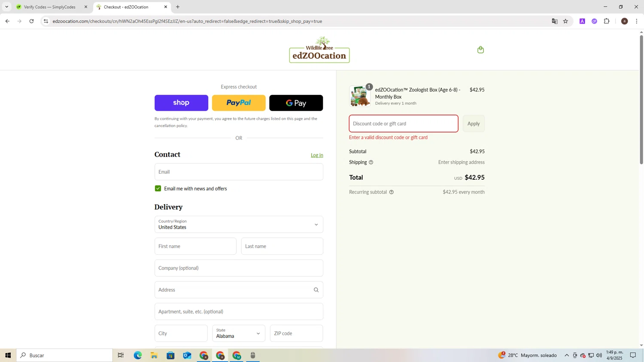Click the taskbar clock showing 1:49 p. m.
The height and width of the screenshot is (362, 644).
[614, 355]
